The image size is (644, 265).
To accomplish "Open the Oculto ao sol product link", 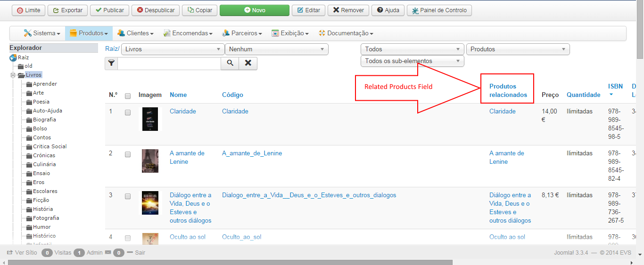I will tap(188, 237).
